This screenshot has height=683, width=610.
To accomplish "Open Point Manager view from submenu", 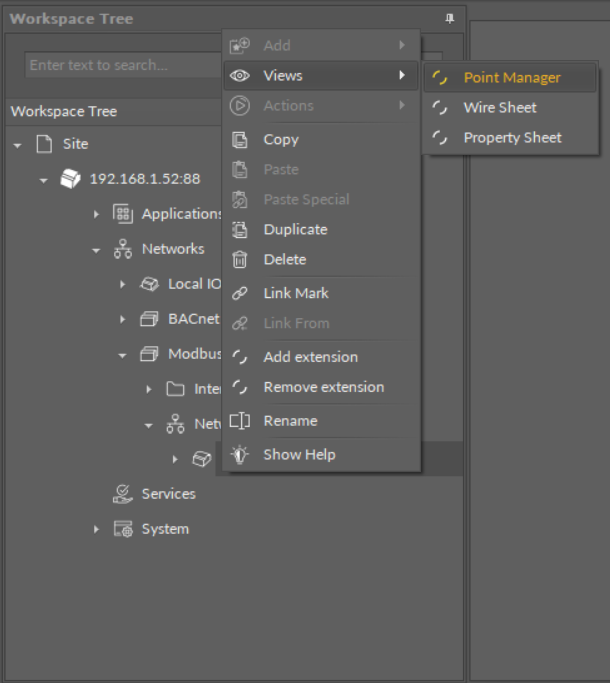I will 511,78.
